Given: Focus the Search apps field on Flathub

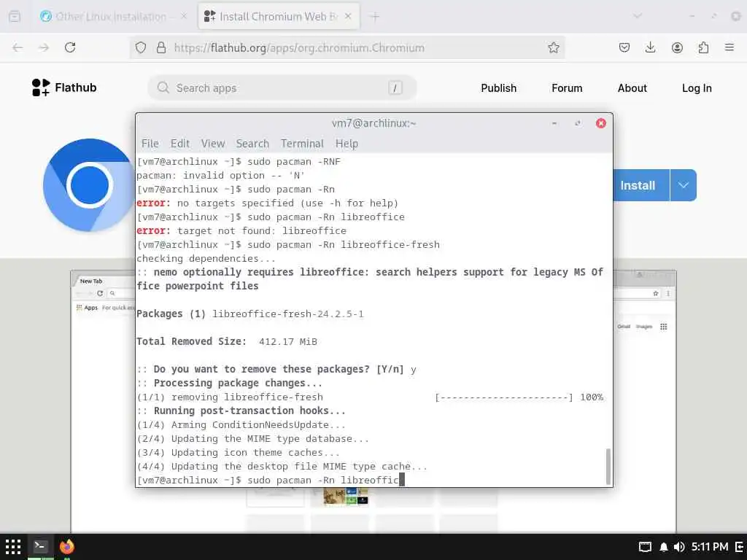Looking at the screenshot, I should click(282, 88).
